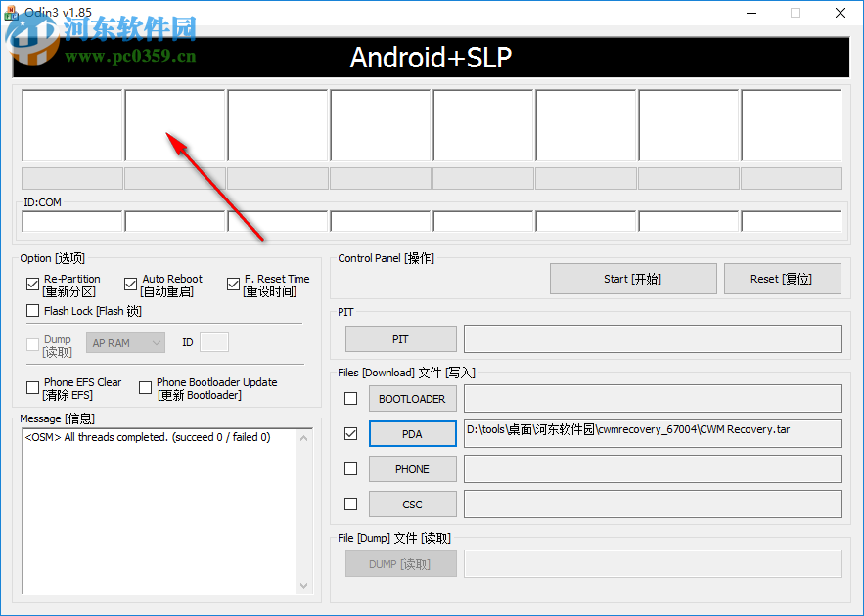Enable the Flash Lock option
Image resolution: width=864 pixels, height=616 pixels.
pyautogui.click(x=32, y=311)
